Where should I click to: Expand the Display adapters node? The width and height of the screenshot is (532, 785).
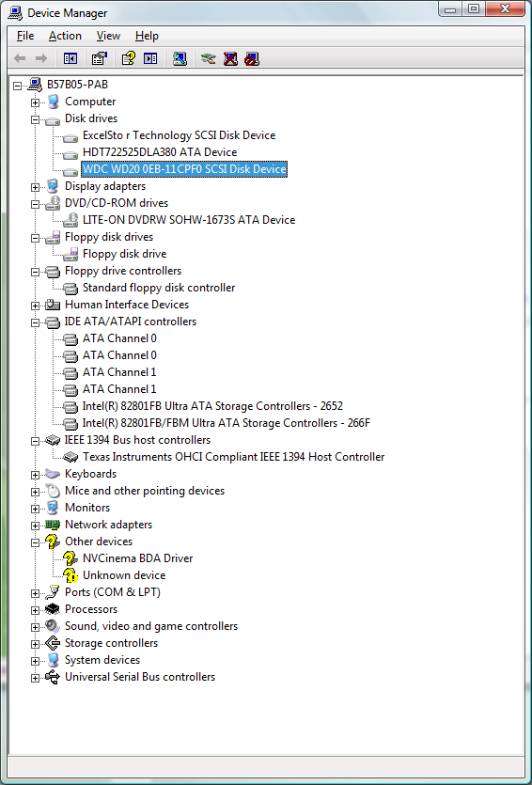tap(35, 187)
